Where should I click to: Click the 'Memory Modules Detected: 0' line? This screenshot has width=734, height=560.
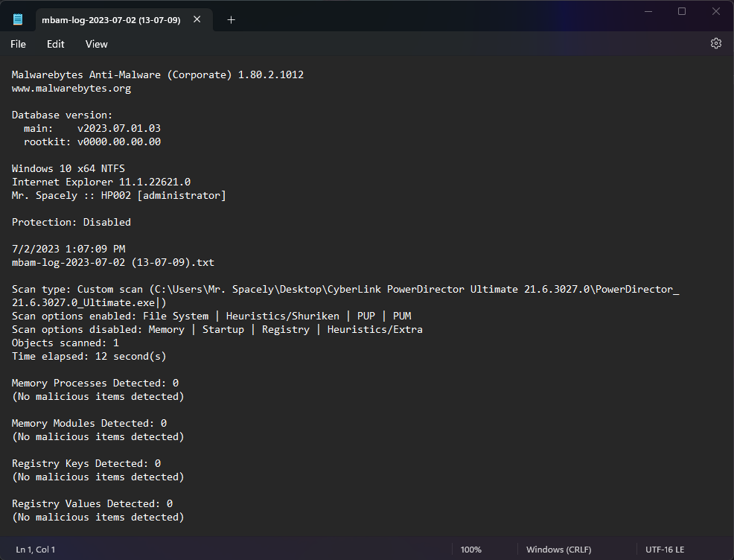click(x=89, y=423)
